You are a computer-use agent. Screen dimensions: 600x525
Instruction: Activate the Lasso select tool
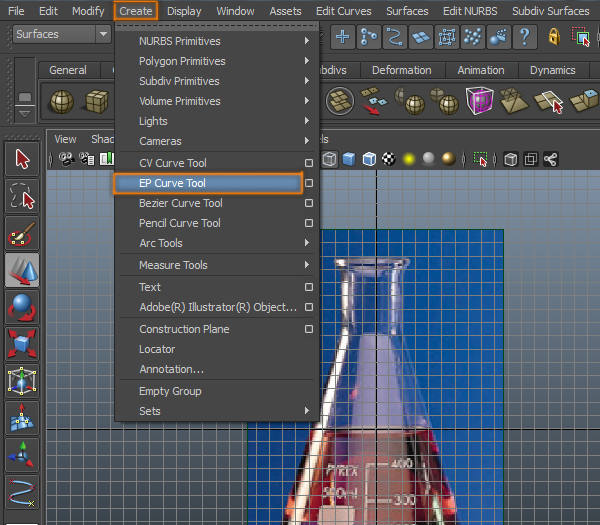(22, 196)
